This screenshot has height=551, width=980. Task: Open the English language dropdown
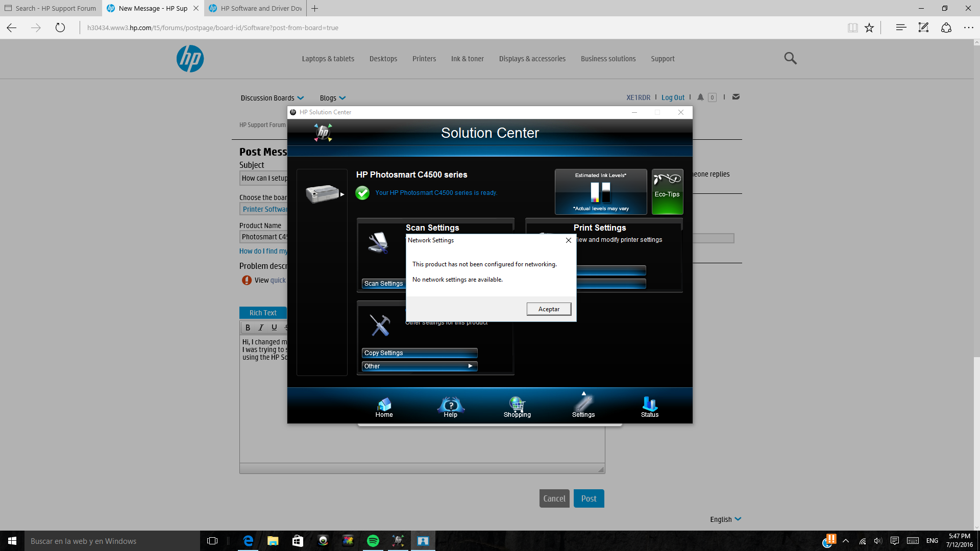pyautogui.click(x=725, y=519)
